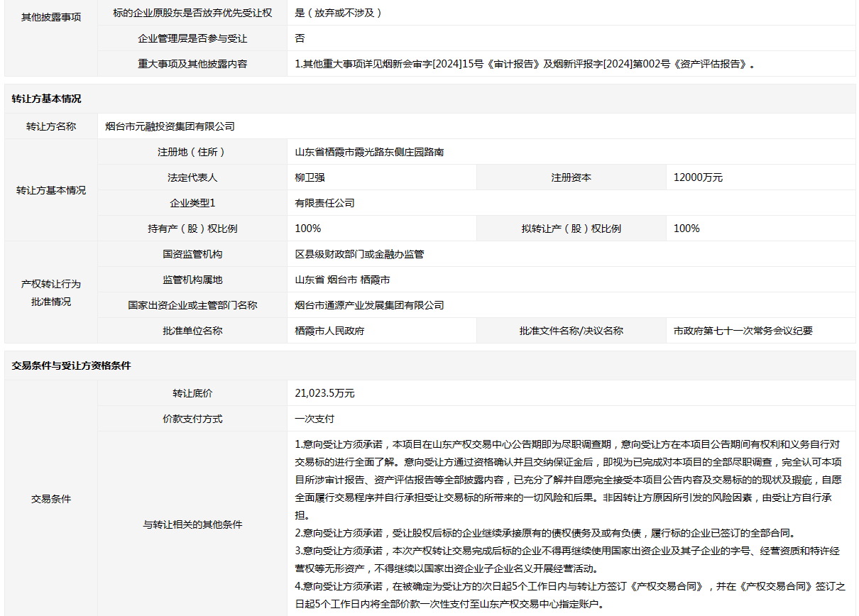Click 山东省 烟台市 栖霞市 location value

(342, 280)
